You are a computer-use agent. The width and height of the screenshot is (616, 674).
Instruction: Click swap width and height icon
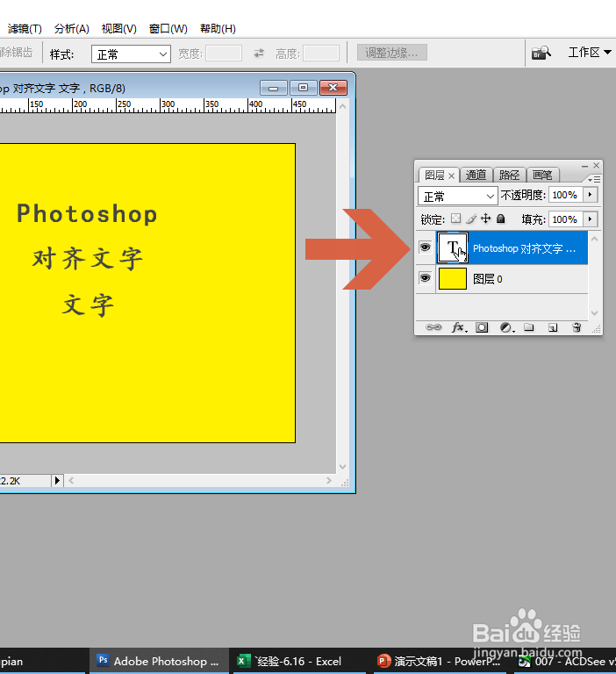coord(259,54)
